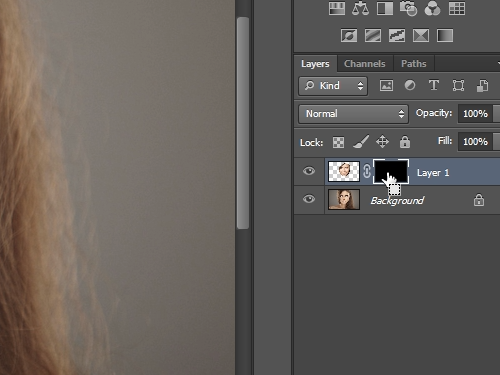Add a Color Lookup adjustment (grid icon)
The height and width of the screenshot is (375, 500).
click(457, 8)
